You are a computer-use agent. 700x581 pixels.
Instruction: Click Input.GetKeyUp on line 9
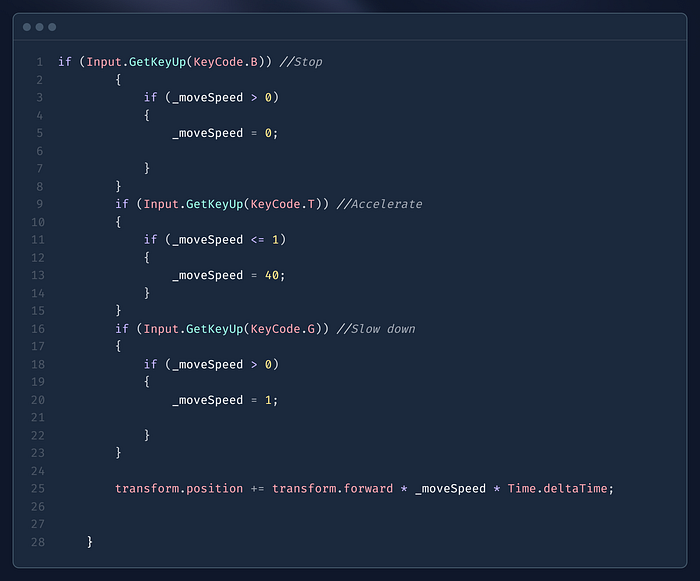[193, 204]
